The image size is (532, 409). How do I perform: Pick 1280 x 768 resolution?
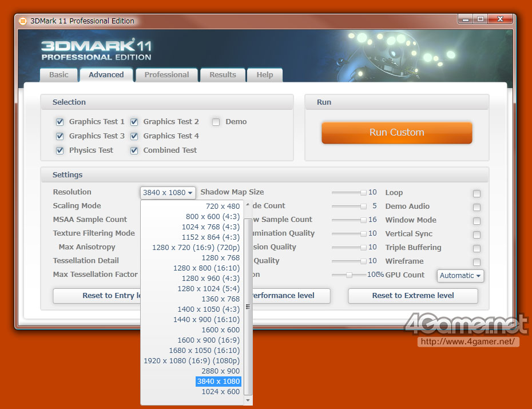(221, 258)
